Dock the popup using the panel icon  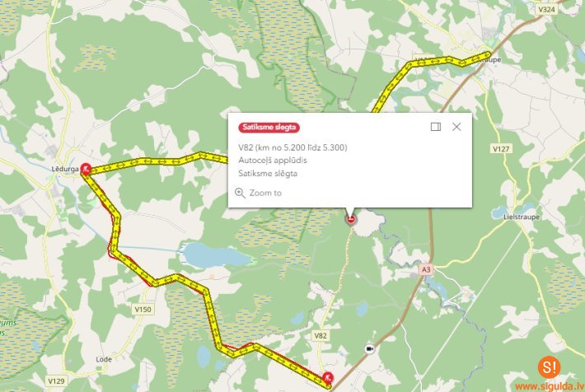pyautogui.click(x=436, y=127)
